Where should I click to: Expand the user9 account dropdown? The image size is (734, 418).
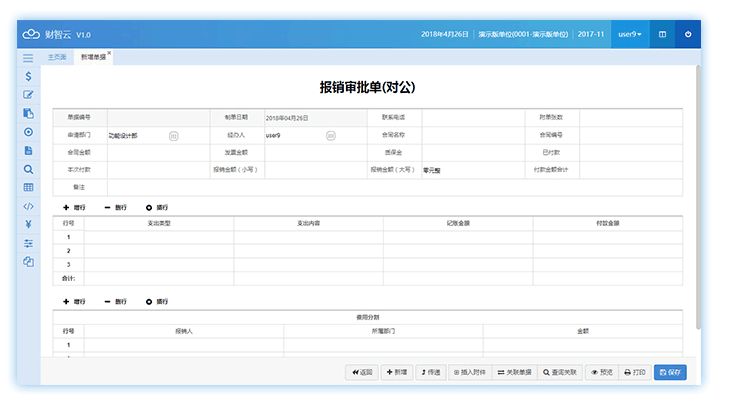click(x=630, y=34)
